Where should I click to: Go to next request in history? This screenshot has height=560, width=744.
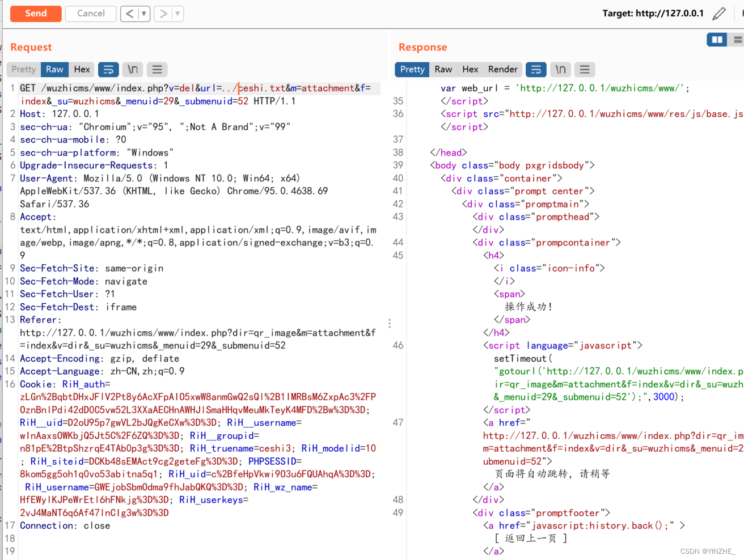click(x=163, y=14)
